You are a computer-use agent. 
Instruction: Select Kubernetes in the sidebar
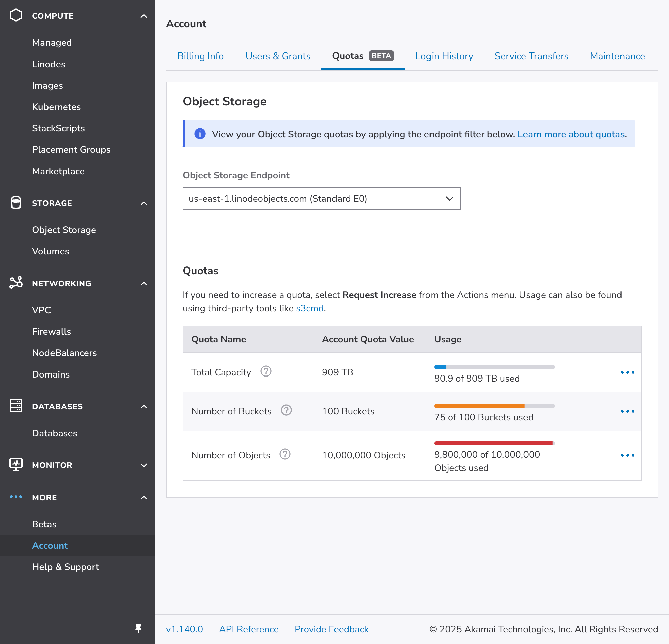[56, 107]
